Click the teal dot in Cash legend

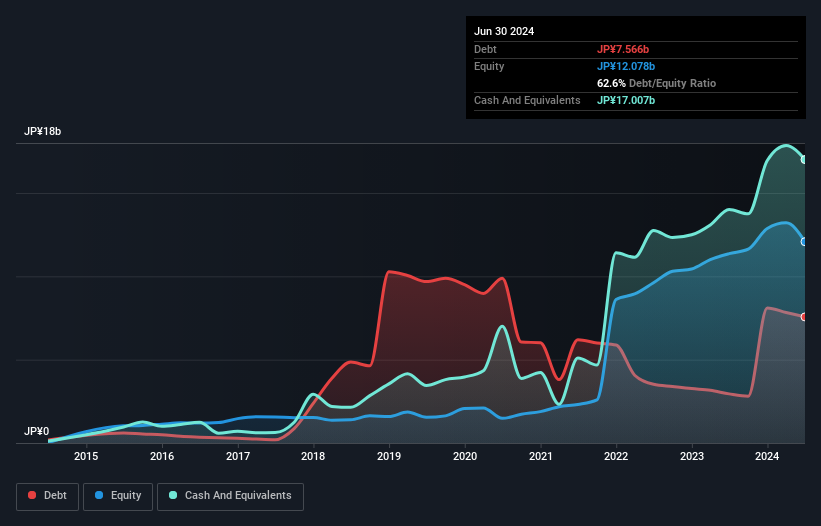(173, 495)
